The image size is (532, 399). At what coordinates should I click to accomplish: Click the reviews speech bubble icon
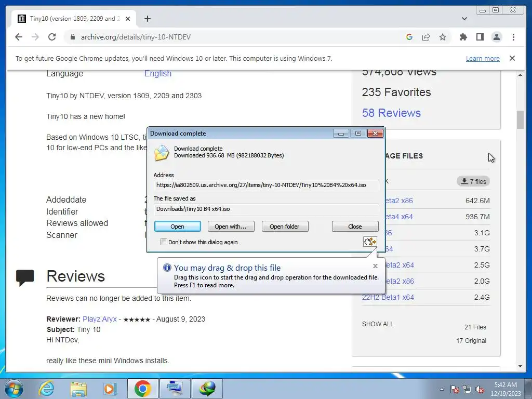point(25,277)
